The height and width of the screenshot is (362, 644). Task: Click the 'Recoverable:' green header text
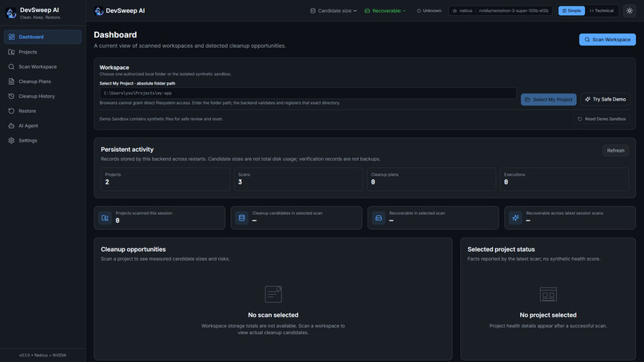pos(387,10)
